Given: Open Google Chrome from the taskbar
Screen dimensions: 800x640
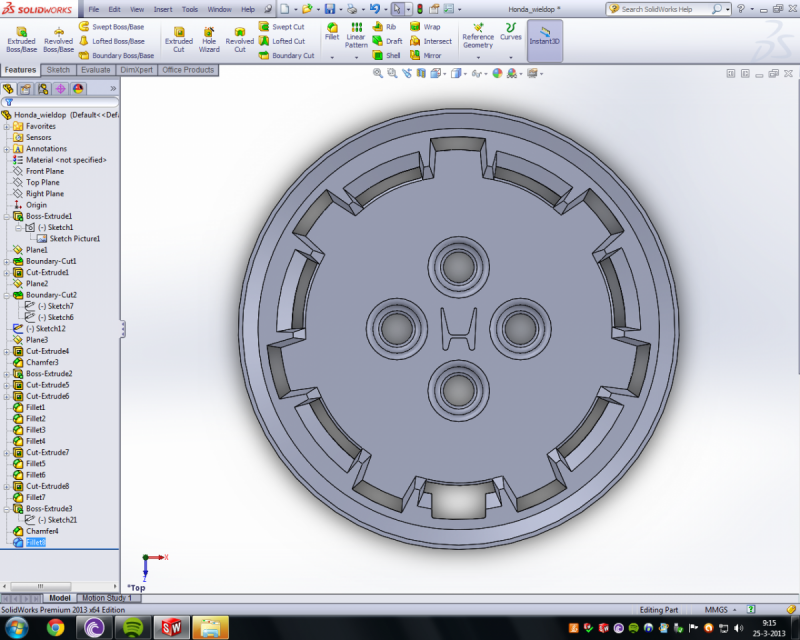Looking at the screenshot, I should tap(56, 627).
